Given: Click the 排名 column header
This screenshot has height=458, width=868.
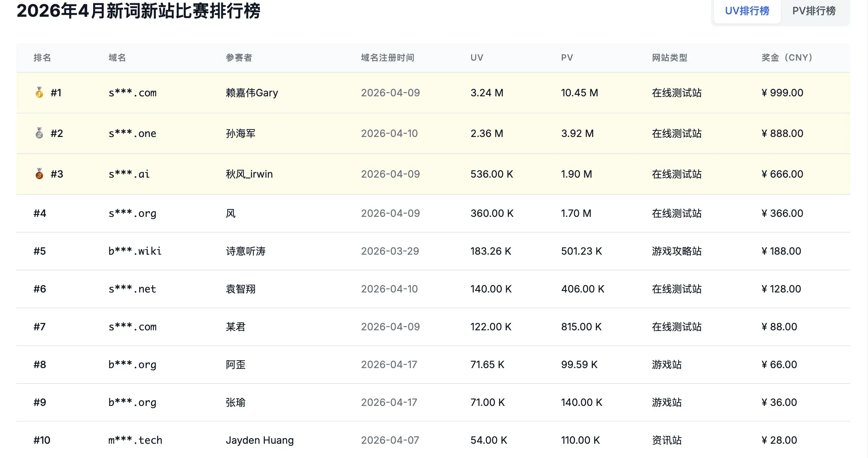Looking at the screenshot, I should point(42,57).
